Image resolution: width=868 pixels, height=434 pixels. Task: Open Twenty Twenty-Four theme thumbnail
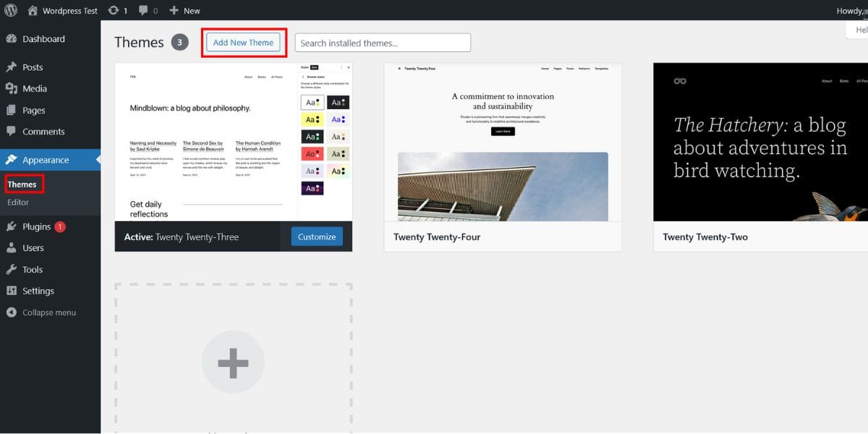click(x=503, y=142)
